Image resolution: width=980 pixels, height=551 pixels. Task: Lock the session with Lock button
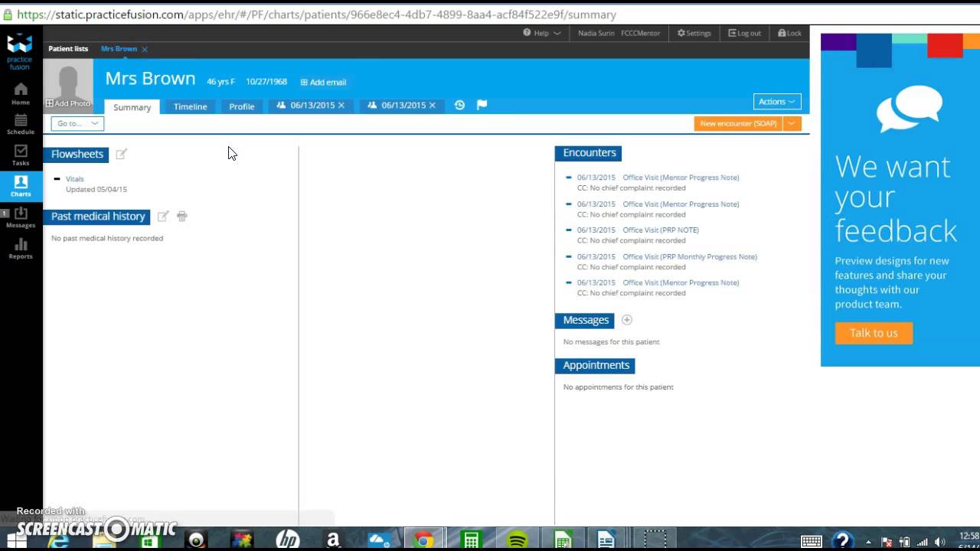click(x=789, y=33)
